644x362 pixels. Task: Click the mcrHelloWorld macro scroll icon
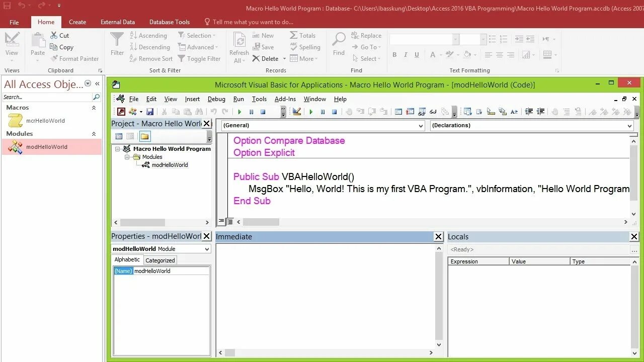pos(16,121)
